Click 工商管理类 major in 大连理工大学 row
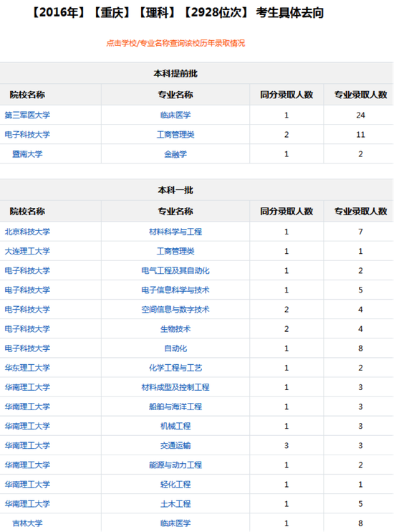Screen dimensions: 394x532 click(176, 251)
